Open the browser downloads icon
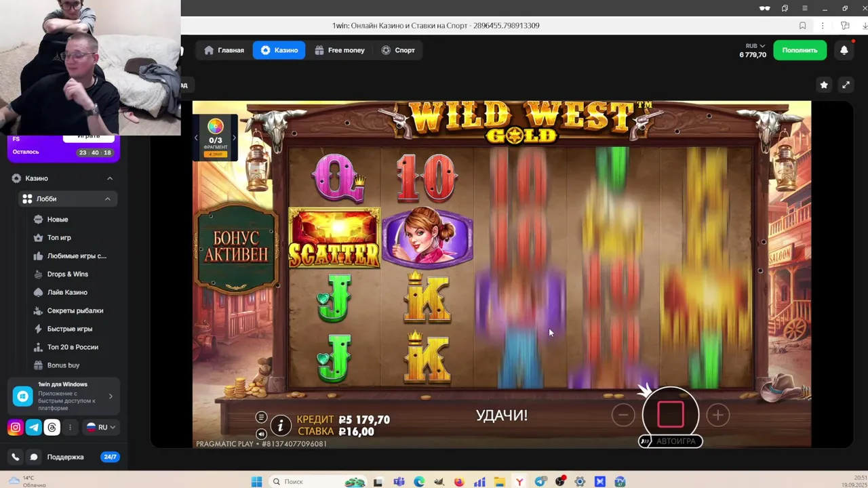The width and height of the screenshot is (868, 488). pos(864,26)
